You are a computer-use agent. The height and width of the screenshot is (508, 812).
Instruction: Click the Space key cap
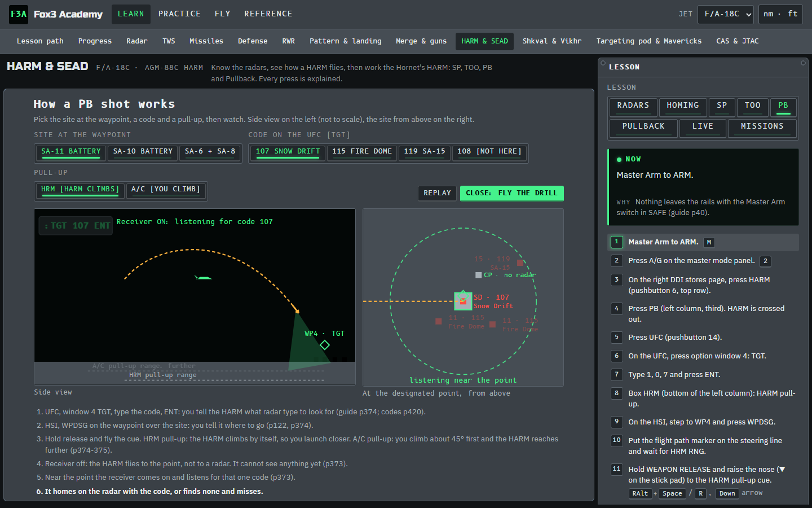672,493
